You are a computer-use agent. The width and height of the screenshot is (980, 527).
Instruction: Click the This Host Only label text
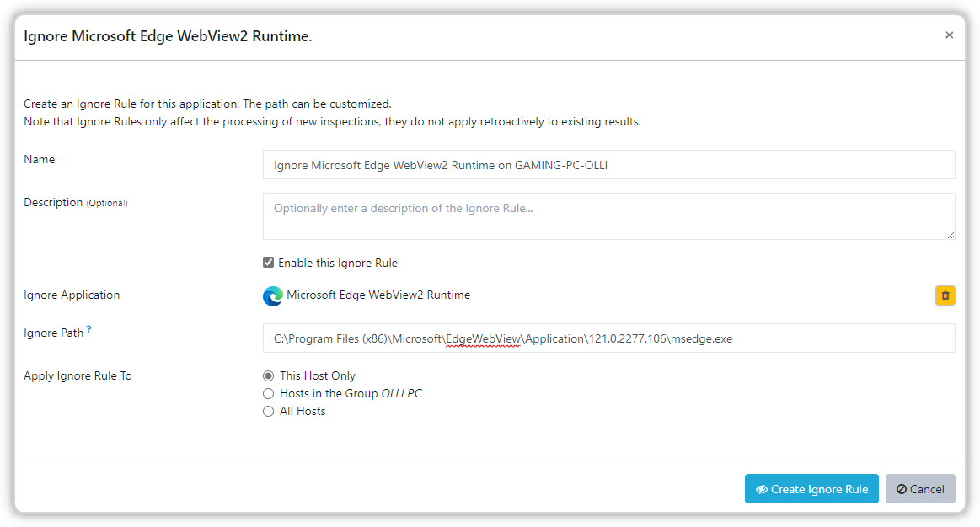tap(318, 376)
